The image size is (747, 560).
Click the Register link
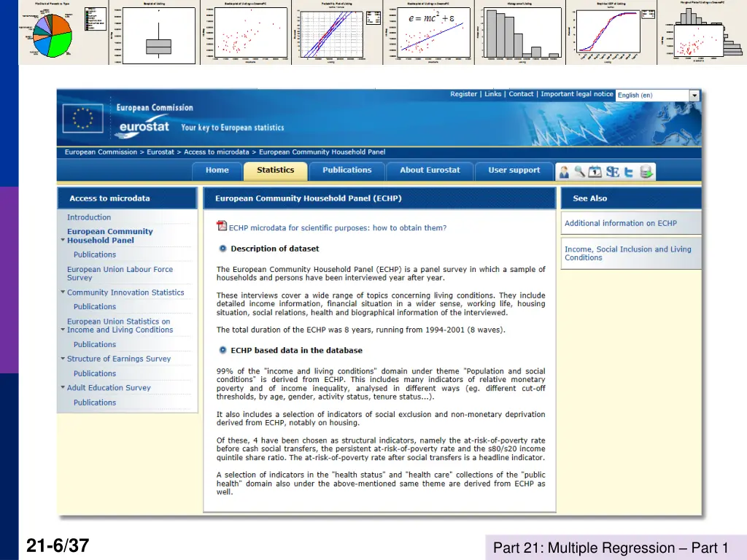pos(463,94)
